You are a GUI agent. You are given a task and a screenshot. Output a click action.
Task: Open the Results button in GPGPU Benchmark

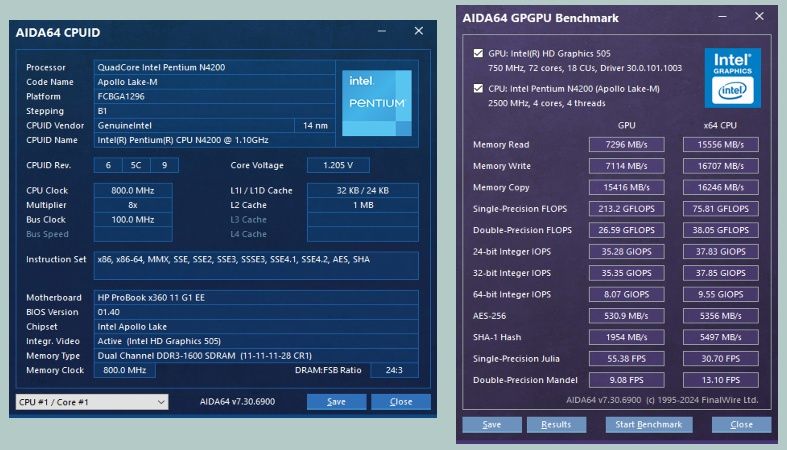tap(556, 424)
